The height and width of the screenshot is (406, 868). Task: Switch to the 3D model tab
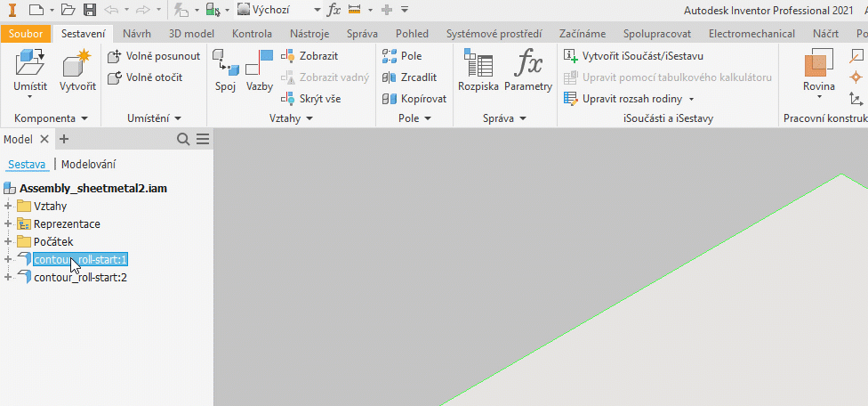191,34
